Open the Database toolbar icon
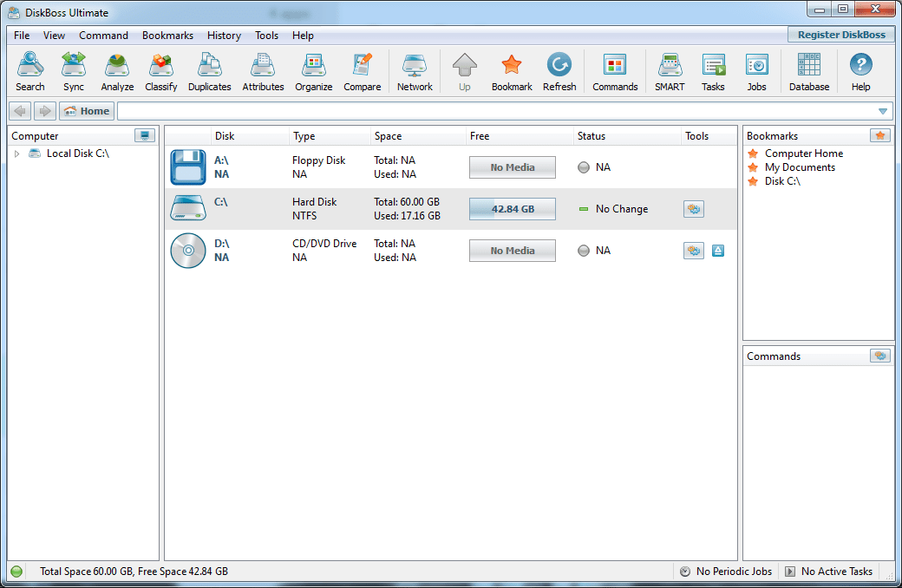Image resolution: width=902 pixels, height=588 pixels. [x=809, y=72]
